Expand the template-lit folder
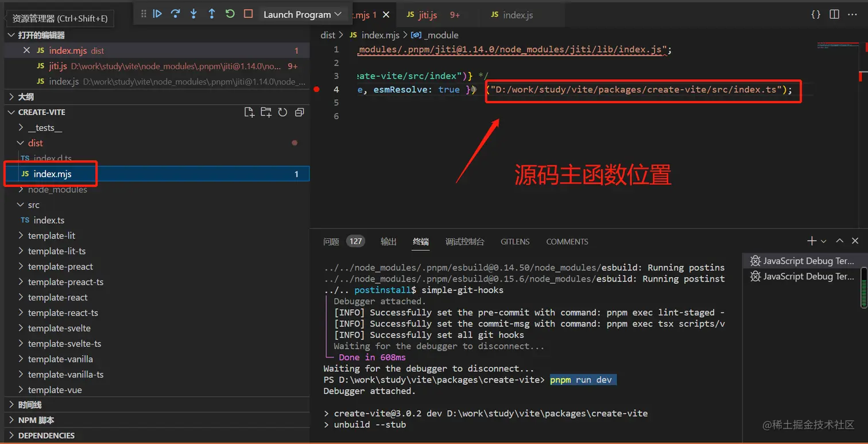The height and width of the screenshot is (444, 868). (157, 236)
